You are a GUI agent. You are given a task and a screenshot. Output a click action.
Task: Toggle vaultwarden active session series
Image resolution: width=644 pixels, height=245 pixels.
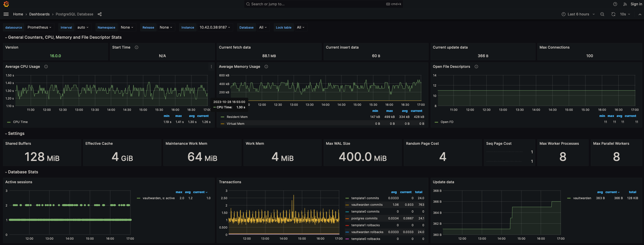159,198
